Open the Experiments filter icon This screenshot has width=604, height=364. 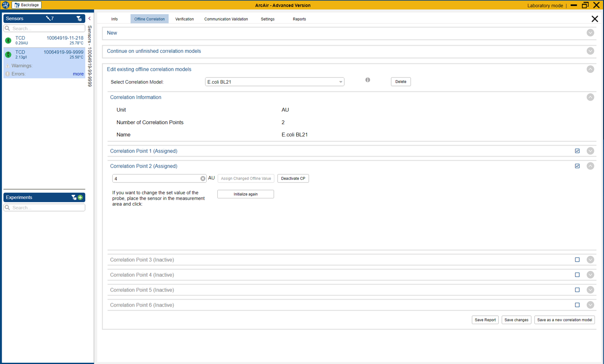coord(73,197)
